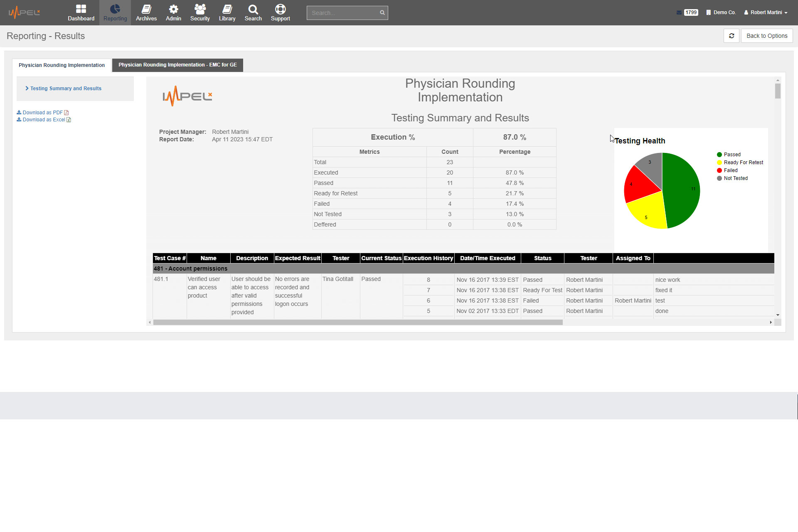
Task: Click the Impelx logo in header
Action: pos(24,12)
